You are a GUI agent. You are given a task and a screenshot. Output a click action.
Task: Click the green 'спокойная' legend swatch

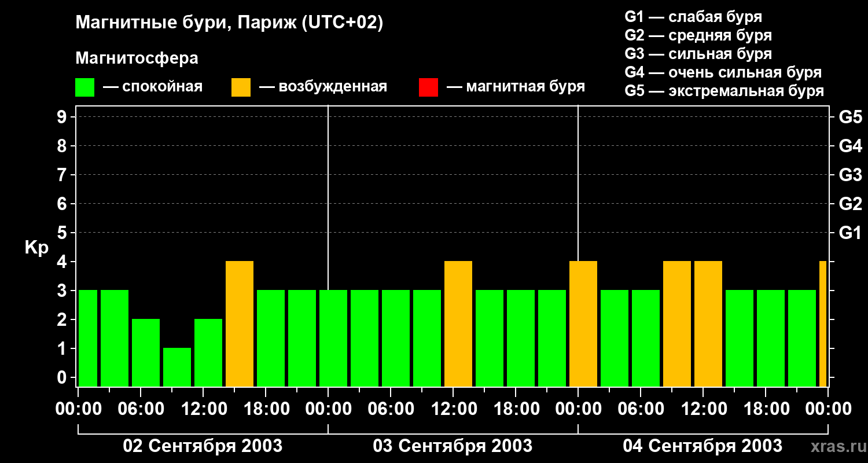(x=85, y=87)
